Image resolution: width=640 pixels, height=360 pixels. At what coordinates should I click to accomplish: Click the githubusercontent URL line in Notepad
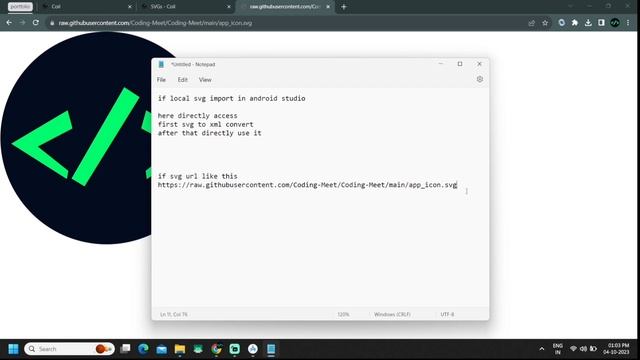pos(307,185)
